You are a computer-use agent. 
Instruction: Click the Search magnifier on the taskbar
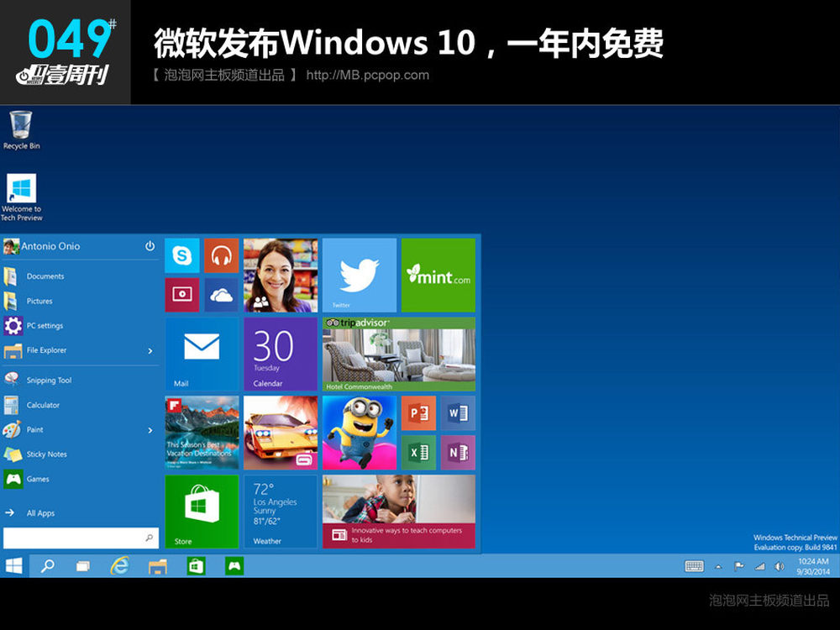[47, 565]
